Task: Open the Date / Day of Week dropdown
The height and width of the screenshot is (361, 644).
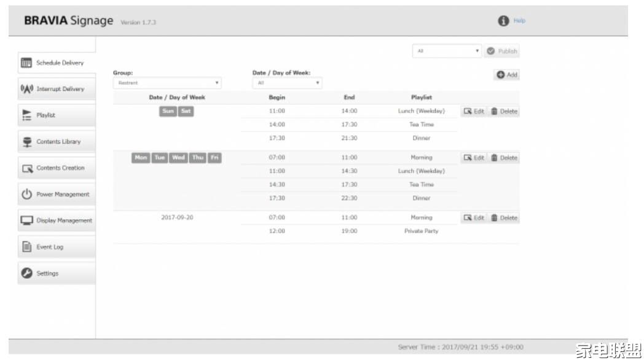Action: [x=287, y=83]
